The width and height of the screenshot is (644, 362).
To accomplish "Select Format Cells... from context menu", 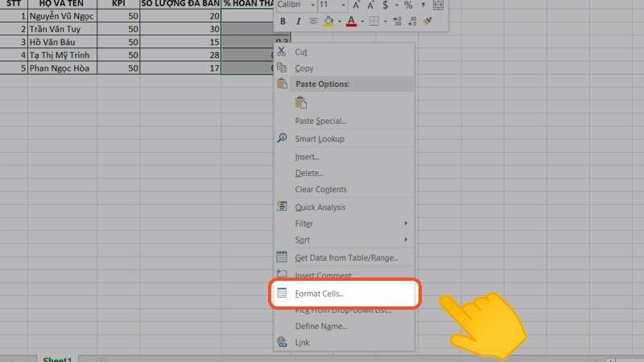I will click(320, 294).
